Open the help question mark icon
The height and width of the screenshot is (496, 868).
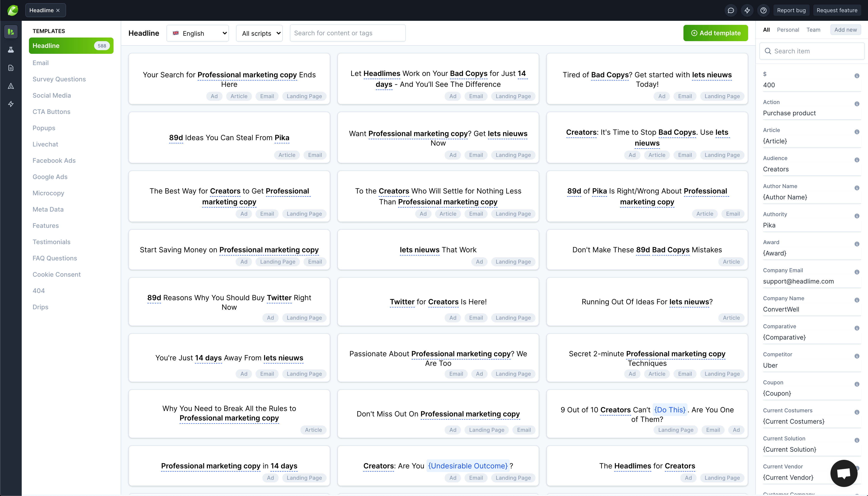click(x=763, y=10)
